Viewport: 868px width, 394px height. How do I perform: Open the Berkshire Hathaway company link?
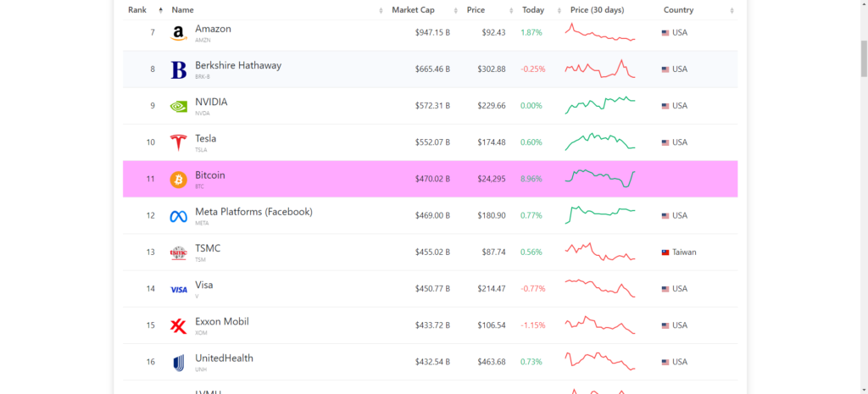point(238,65)
